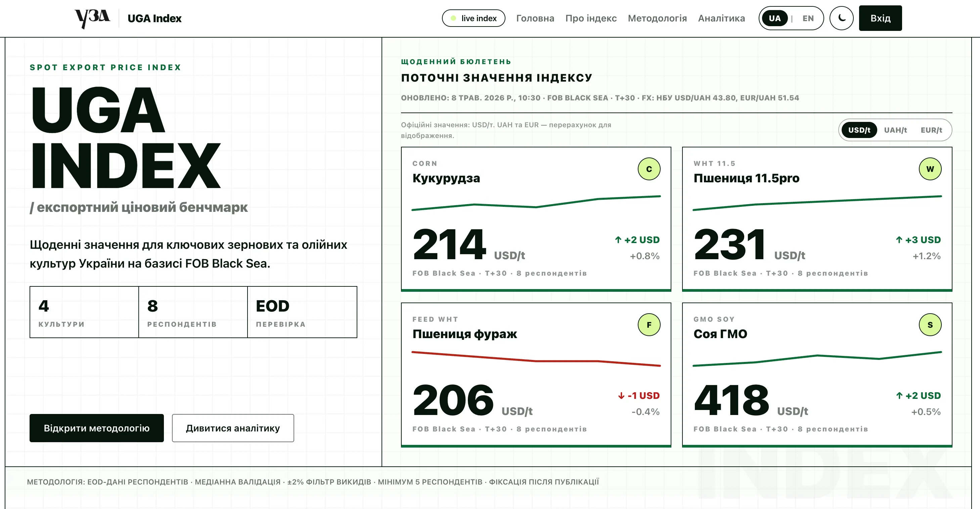Go to Методологія page
Screen dimensions: 980x509
(x=657, y=18)
